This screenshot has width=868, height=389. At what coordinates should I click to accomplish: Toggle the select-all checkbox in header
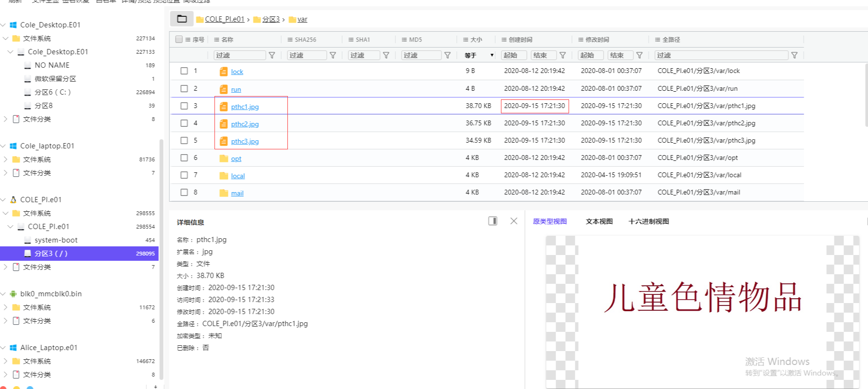(x=179, y=39)
